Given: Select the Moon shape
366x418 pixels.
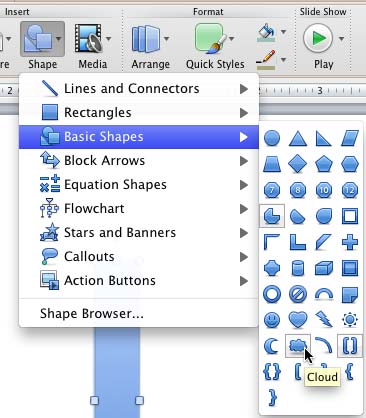Looking at the screenshot, I should tap(272, 346).
